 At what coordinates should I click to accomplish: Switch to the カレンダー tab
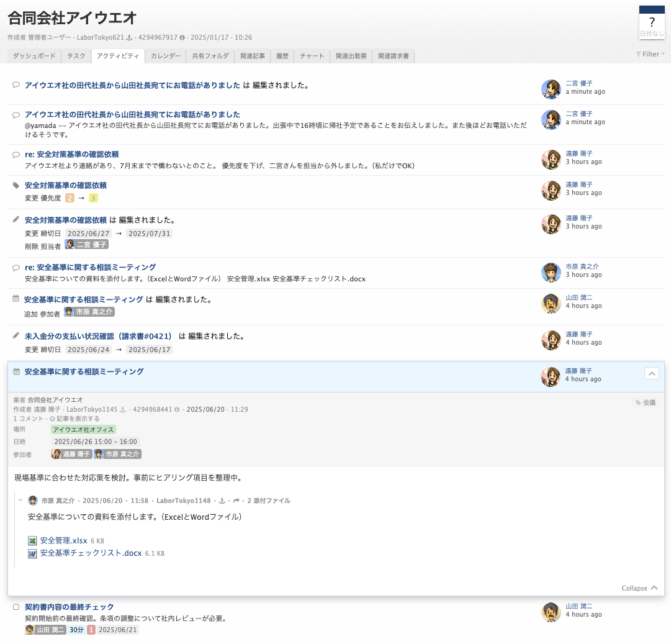(x=166, y=56)
